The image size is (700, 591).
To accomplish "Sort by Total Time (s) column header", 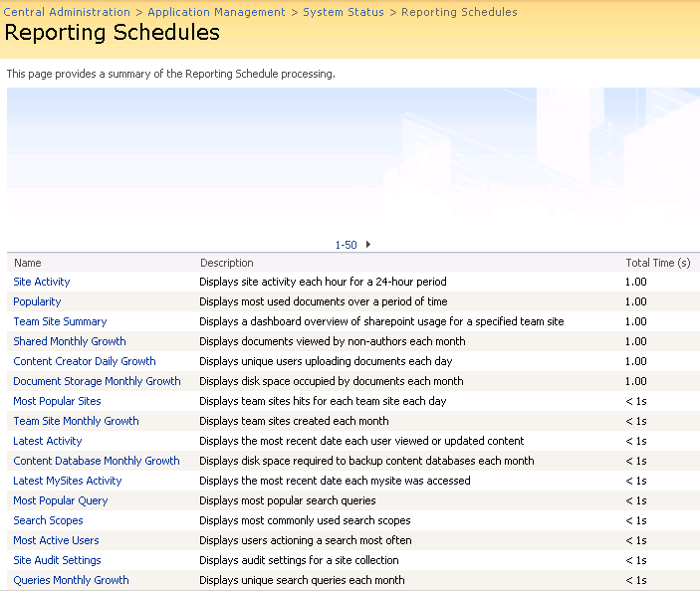I will [657, 263].
